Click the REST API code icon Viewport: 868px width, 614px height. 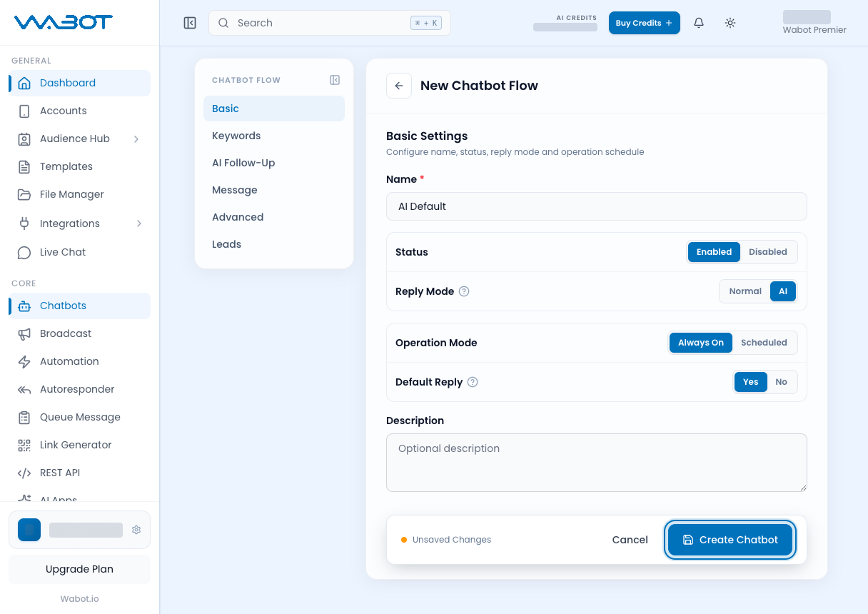coord(24,473)
